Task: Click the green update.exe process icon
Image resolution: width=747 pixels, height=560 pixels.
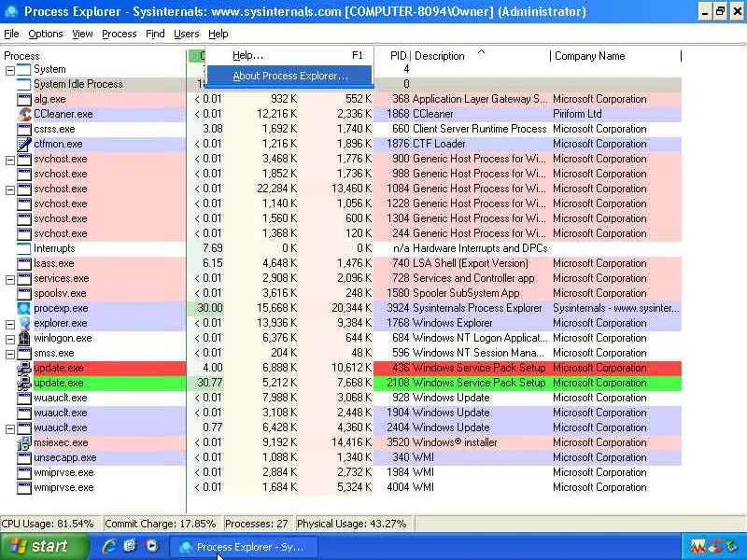Action: 24,383
